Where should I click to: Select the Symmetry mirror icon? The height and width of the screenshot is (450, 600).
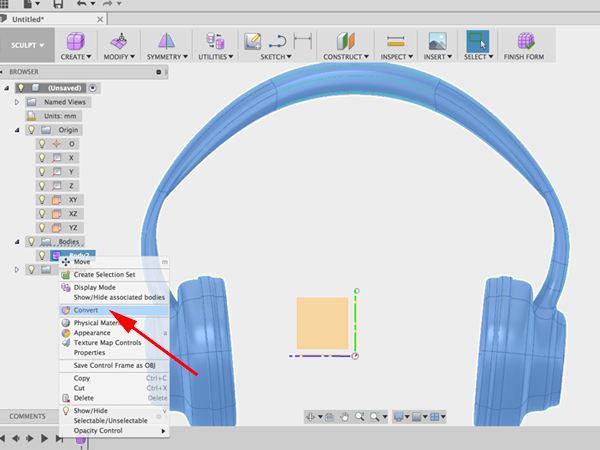tap(166, 41)
